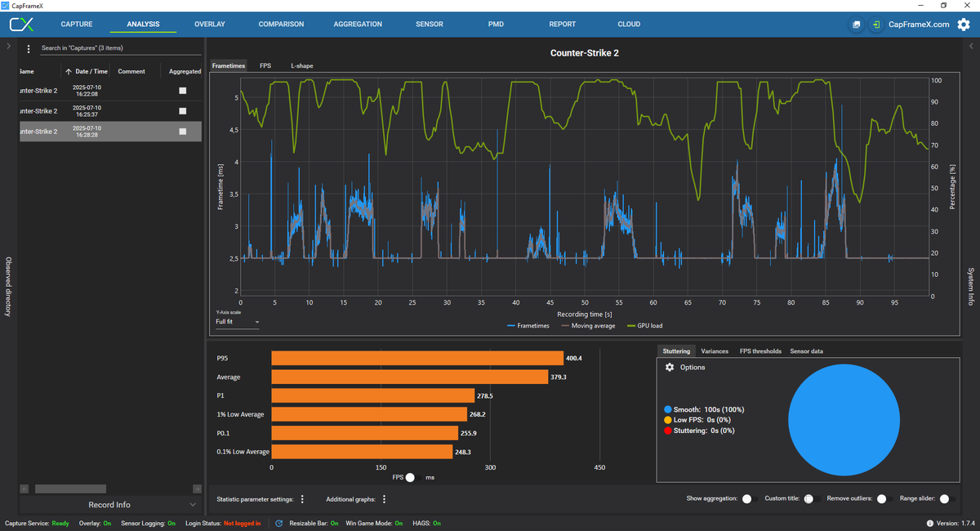Select the Counter-Strike 2 capture from 16:22:08

[109, 91]
